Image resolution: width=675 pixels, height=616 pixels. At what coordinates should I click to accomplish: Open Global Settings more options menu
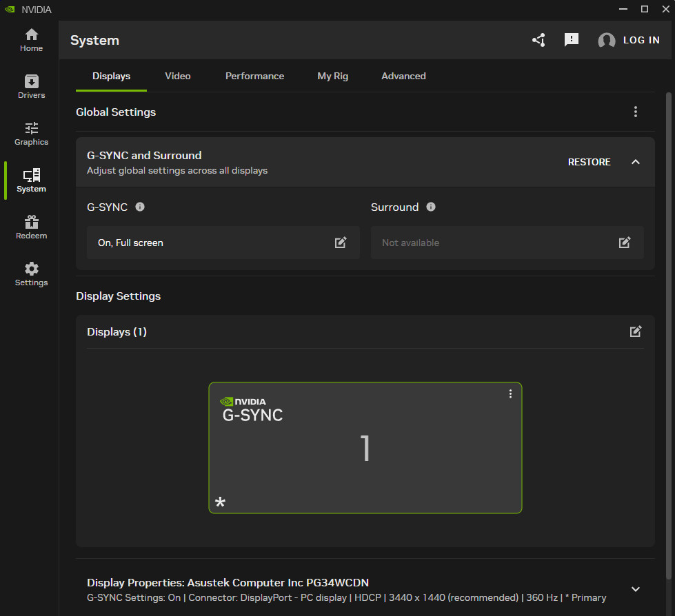[636, 112]
